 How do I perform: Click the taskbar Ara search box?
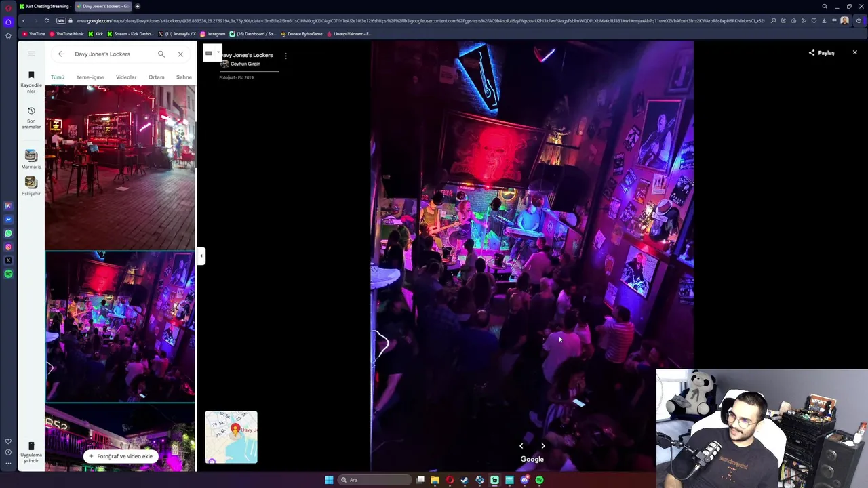click(375, 480)
